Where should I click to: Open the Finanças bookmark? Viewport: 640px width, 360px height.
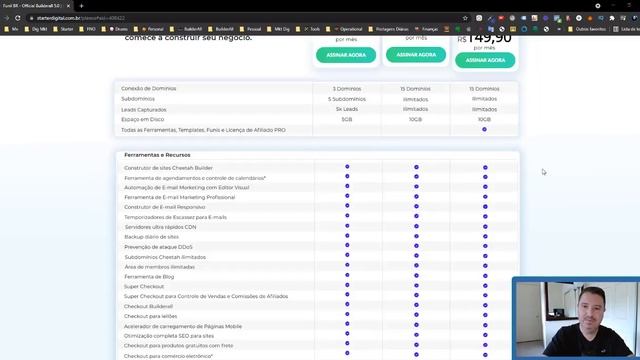(x=426, y=29)
